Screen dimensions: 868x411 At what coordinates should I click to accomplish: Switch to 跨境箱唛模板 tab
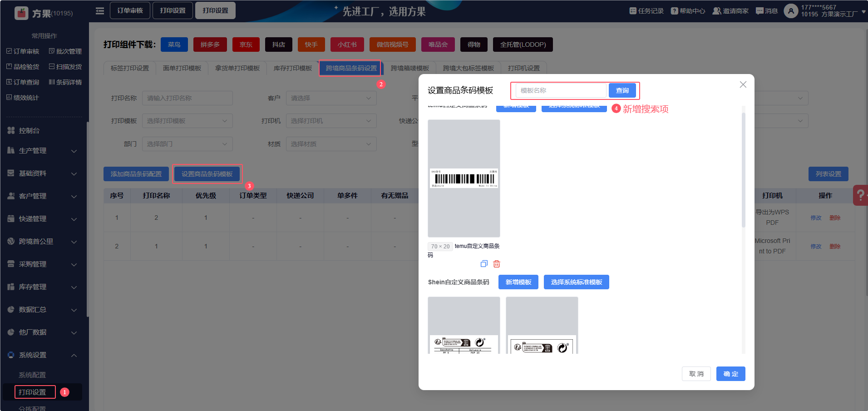pos(410,68)
